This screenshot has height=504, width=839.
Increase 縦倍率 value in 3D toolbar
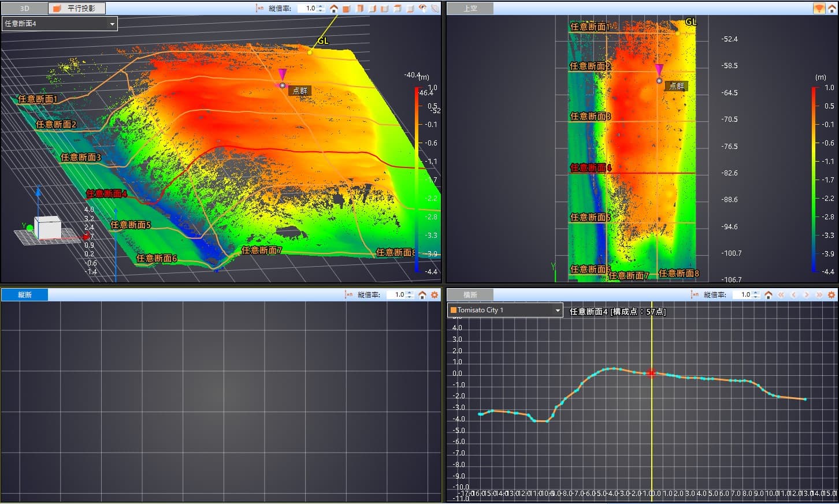321,6
